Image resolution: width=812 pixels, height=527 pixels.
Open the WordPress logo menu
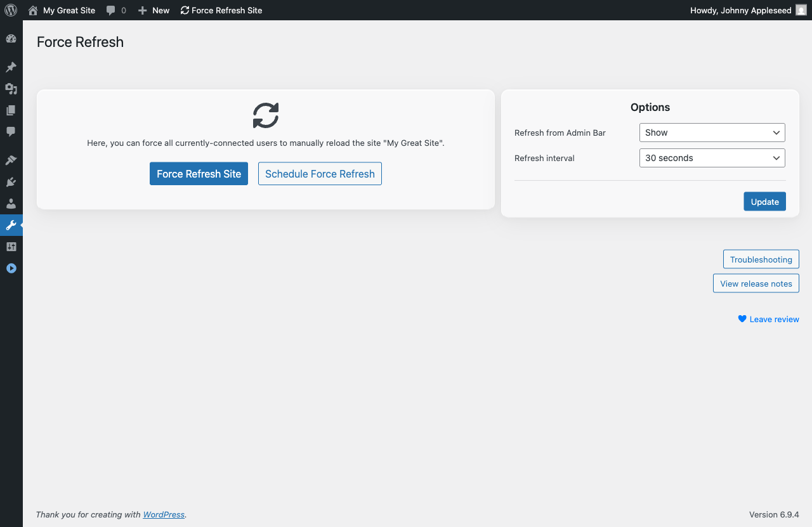tap(11, 10)
